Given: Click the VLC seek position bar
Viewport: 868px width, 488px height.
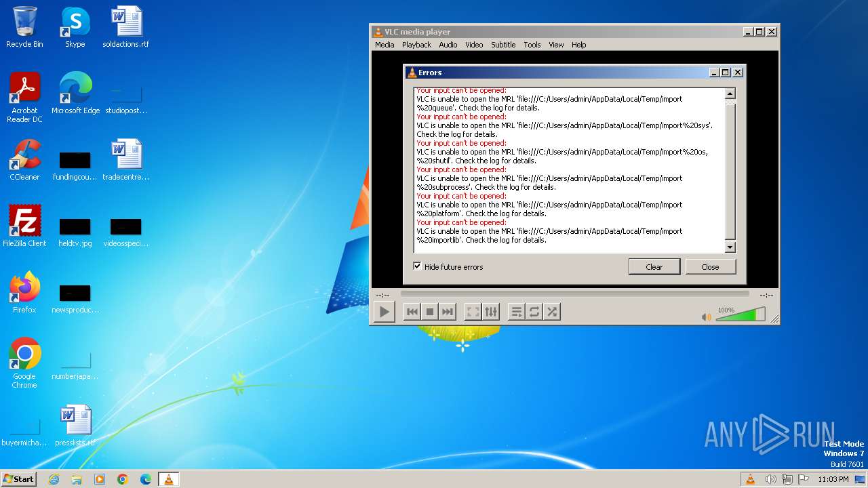Looking at the screenshot, I should coord(574,294).
